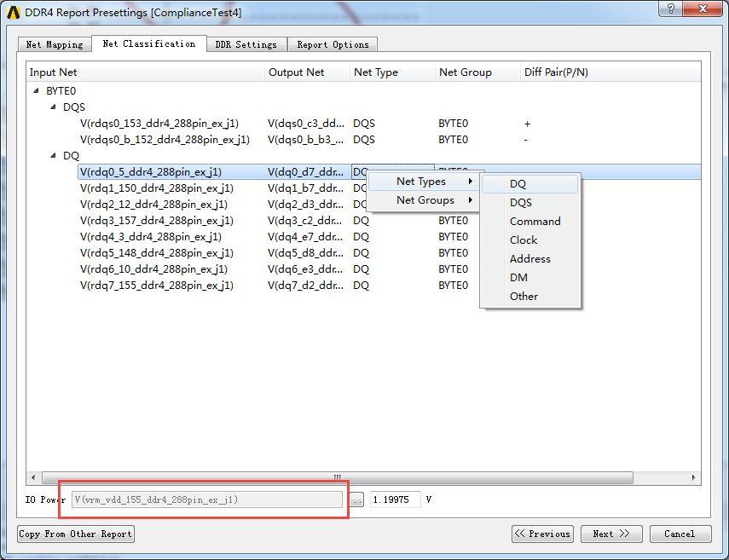Click the IO Power voltage value field
Image resolution: width=729 pixels, height=560 pixels.
point(395,500)
